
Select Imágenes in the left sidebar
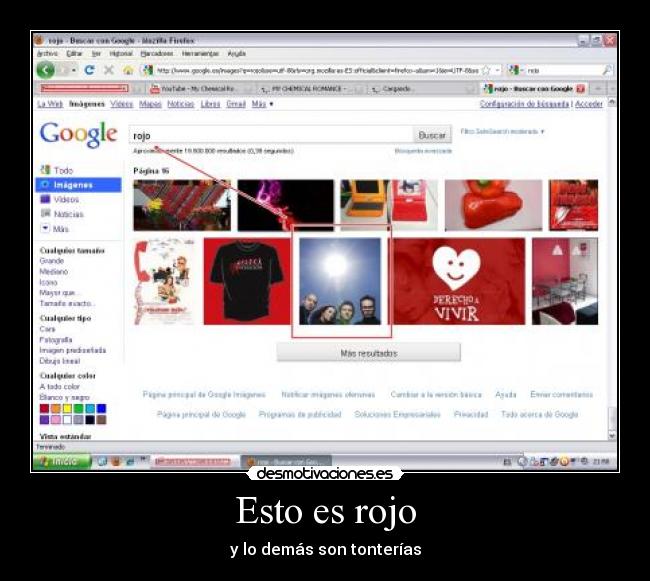pos(79,185)
